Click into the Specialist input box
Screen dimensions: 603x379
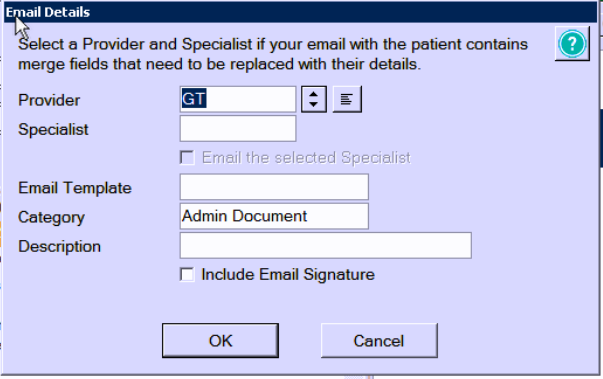pos(238,129)
